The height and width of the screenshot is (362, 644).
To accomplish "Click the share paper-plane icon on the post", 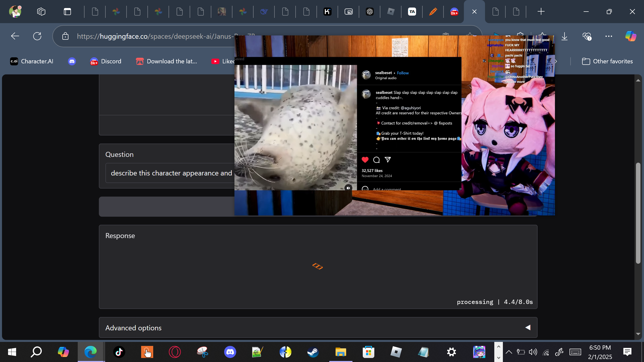I will coord(388,160).
